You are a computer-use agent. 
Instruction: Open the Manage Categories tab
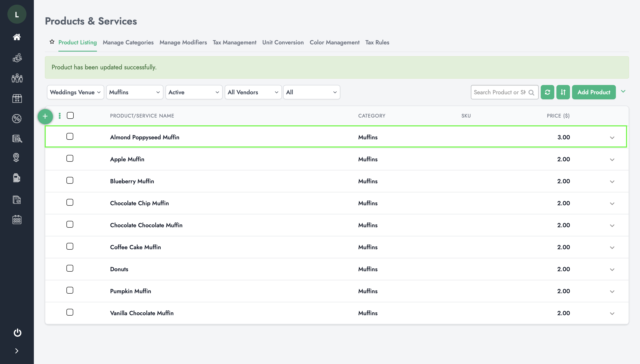(128, 42)
